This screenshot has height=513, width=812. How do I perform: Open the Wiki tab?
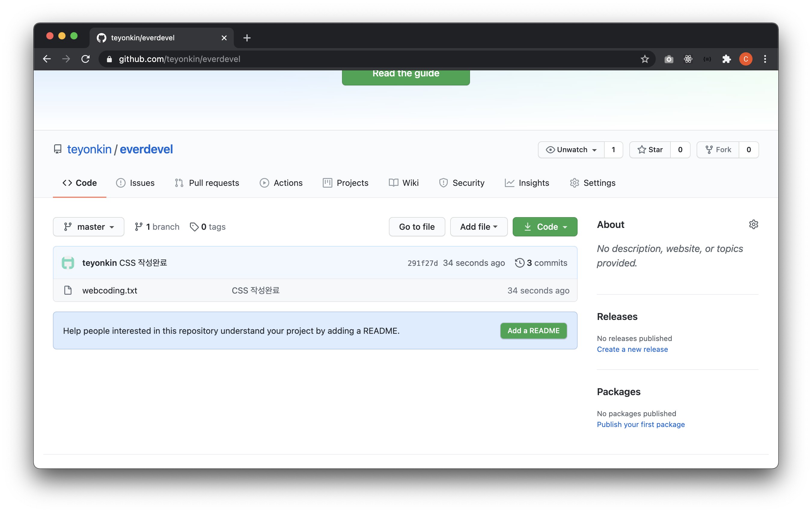point(404,183)
